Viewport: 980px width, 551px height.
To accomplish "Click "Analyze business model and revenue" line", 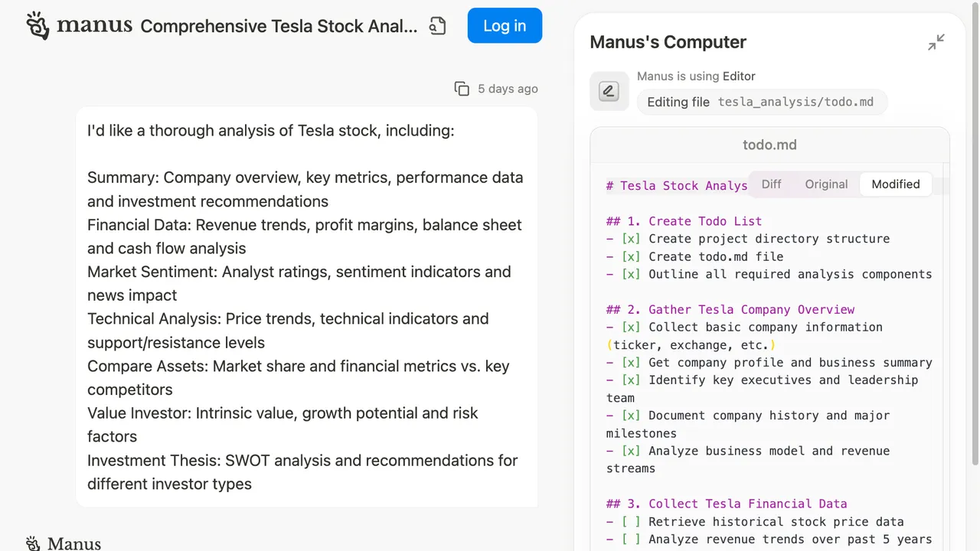I will [748, 451].
